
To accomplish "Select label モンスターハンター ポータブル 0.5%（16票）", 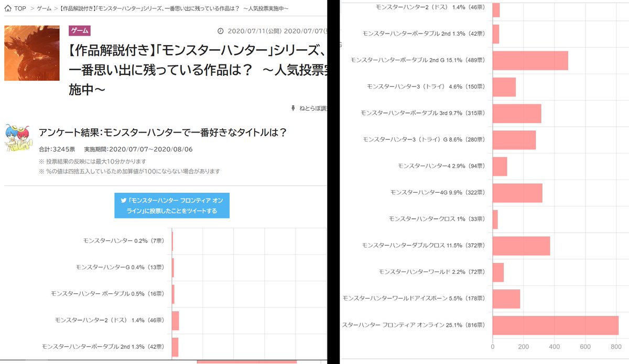I will [109, 293].
